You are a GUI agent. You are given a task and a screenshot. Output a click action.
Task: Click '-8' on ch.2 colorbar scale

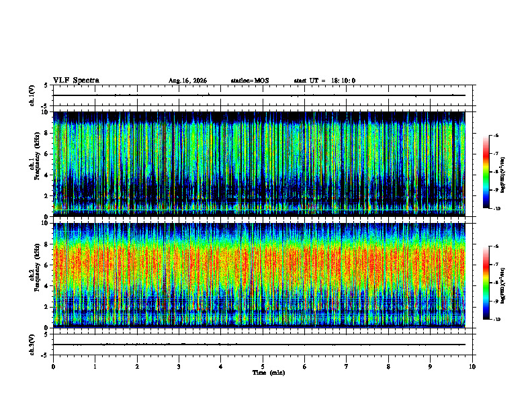(496, 283)
